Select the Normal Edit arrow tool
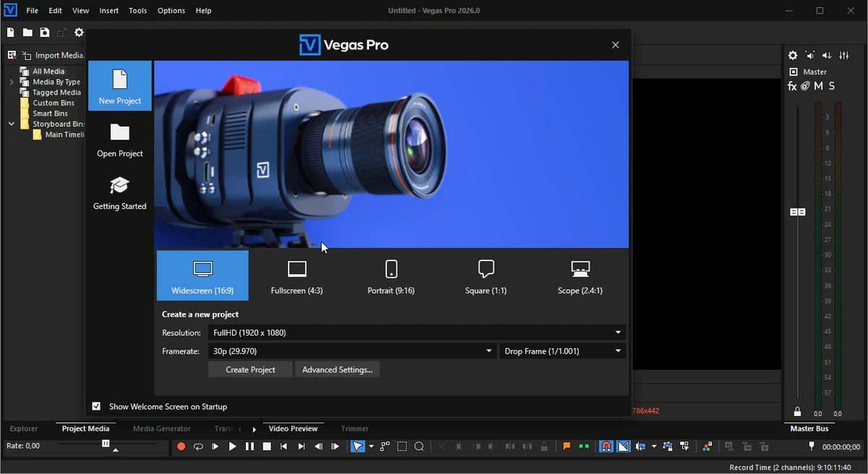Viewport: 868px width, 474px height. [358, 447]
